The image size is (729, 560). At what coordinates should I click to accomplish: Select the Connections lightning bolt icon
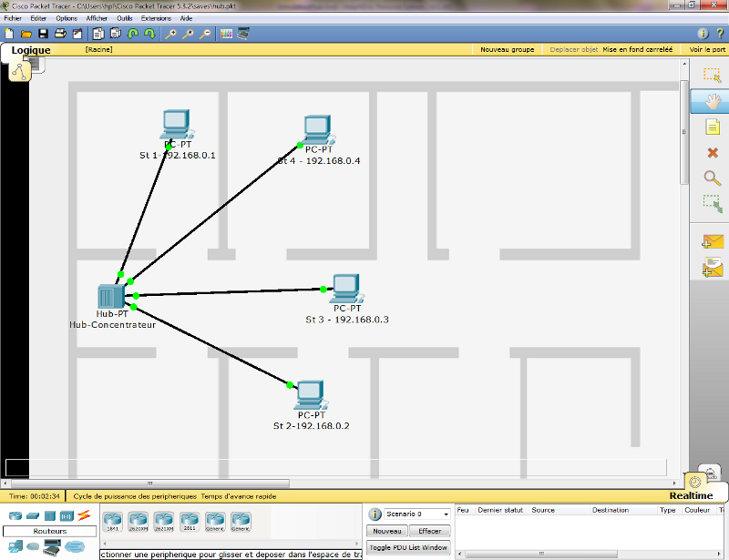84,515
